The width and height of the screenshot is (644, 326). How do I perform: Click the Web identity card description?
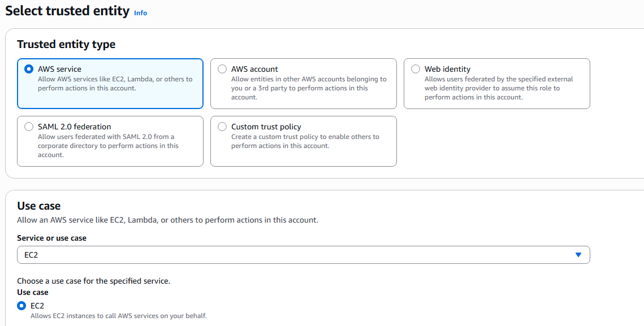[499, 88]
